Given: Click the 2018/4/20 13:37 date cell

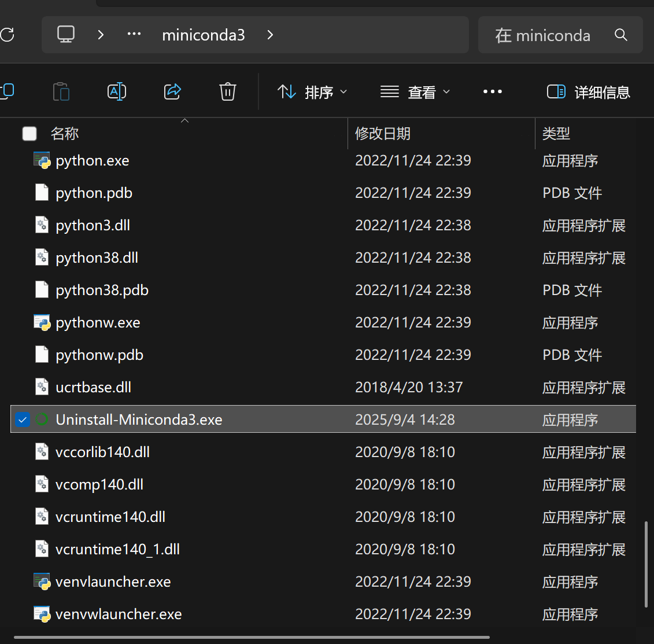Looking at the screenshot, I should (x=409, y=387).
